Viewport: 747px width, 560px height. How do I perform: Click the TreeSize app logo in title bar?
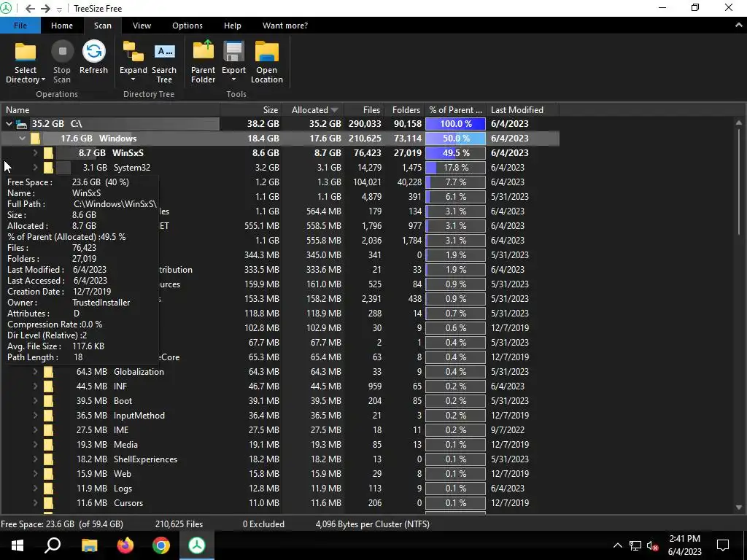(6, 8)
